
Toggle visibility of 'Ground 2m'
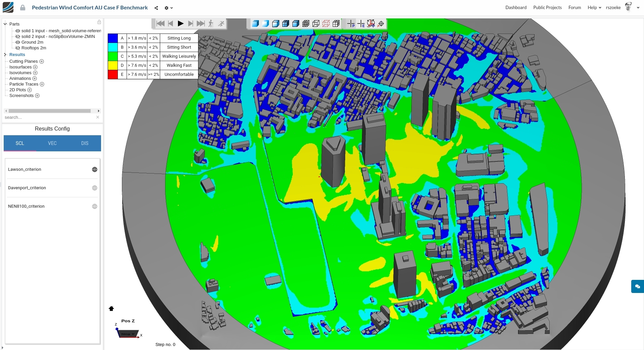17,42
